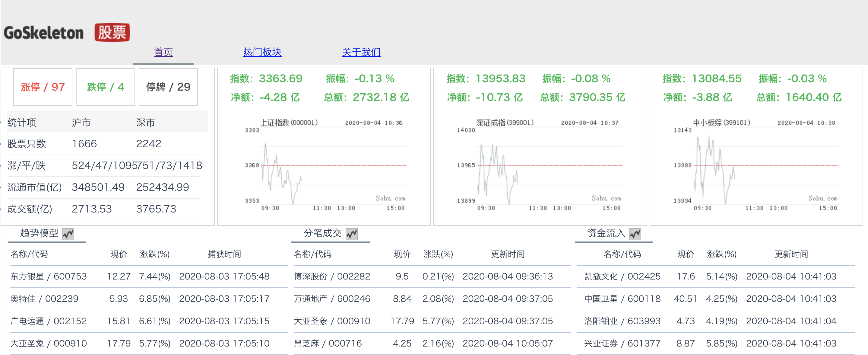
Task: Click net amount -4.28 亿
Action: click(x=279, y=98)
